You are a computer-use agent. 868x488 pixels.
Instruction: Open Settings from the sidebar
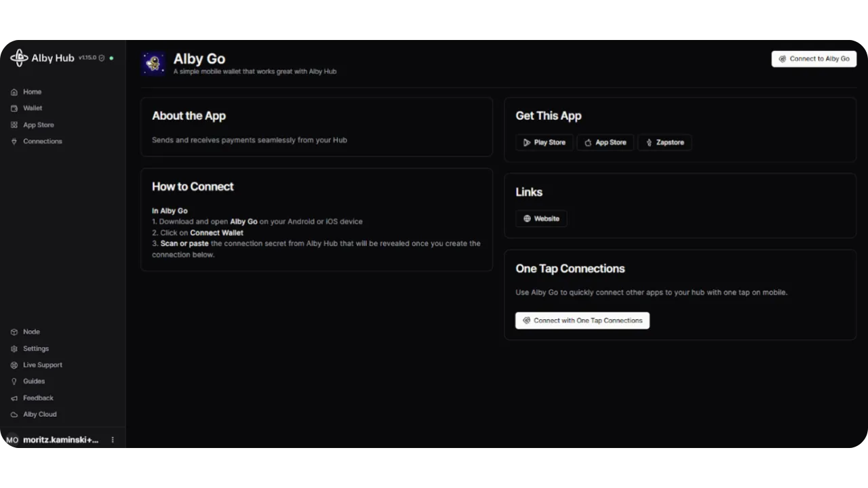pyautogui.click(x=35, y=349)
